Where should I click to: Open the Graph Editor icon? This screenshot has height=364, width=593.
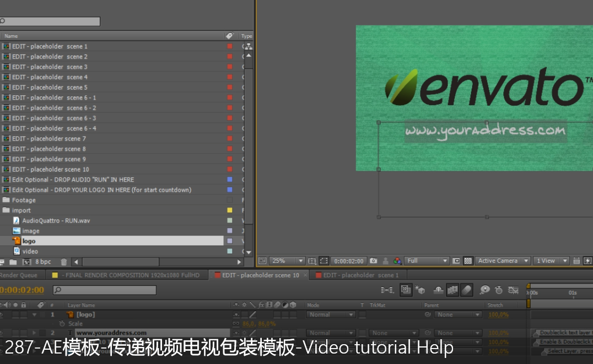[x=513, y=290]
